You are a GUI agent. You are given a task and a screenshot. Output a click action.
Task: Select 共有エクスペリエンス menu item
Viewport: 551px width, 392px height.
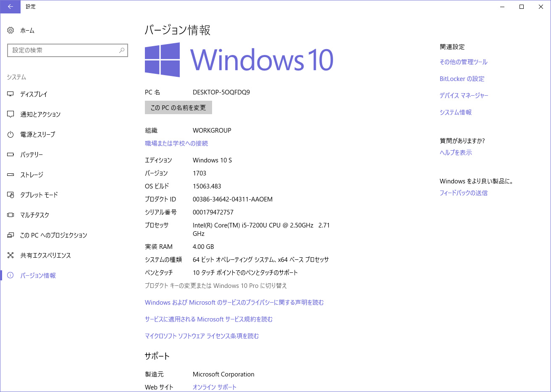[x=45, y=255]
